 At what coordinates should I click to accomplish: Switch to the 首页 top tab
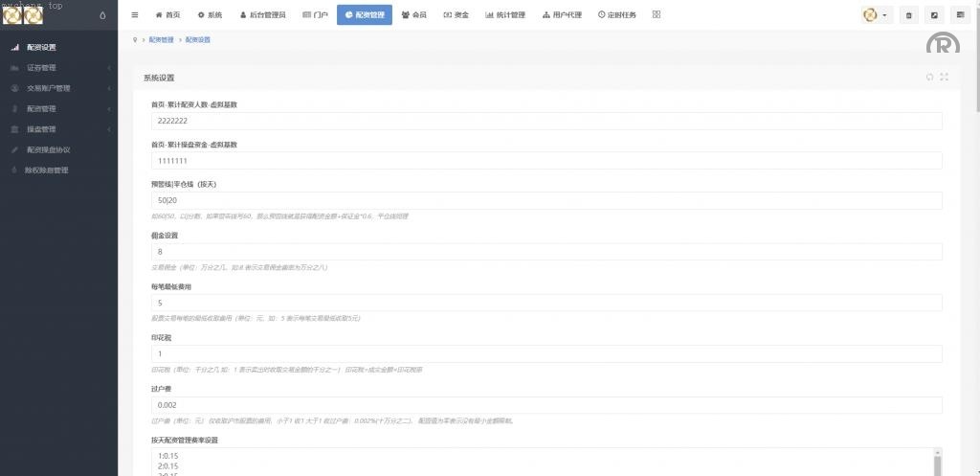[167, 15]
